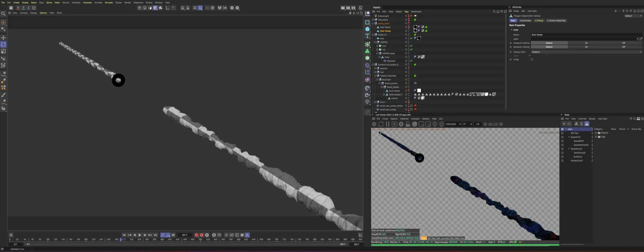
Task: Click the add new take plus icon
Action: click(x=564, y=124)
